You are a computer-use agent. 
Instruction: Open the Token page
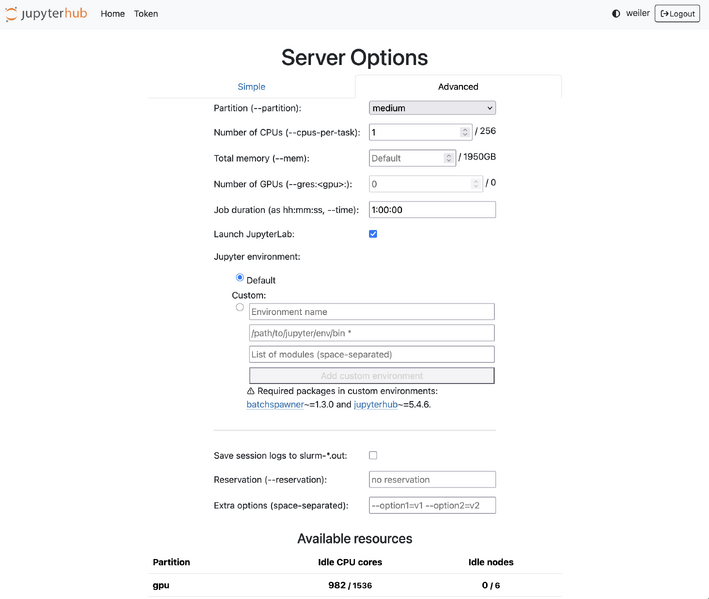pos(146,14)
